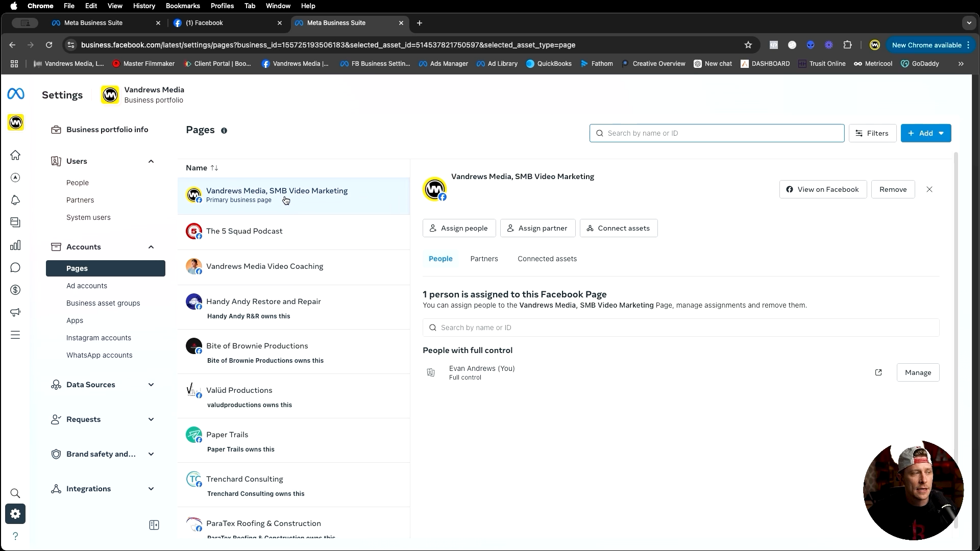
Task: Open the History menu in menu bar
Action: click(144, 6)
